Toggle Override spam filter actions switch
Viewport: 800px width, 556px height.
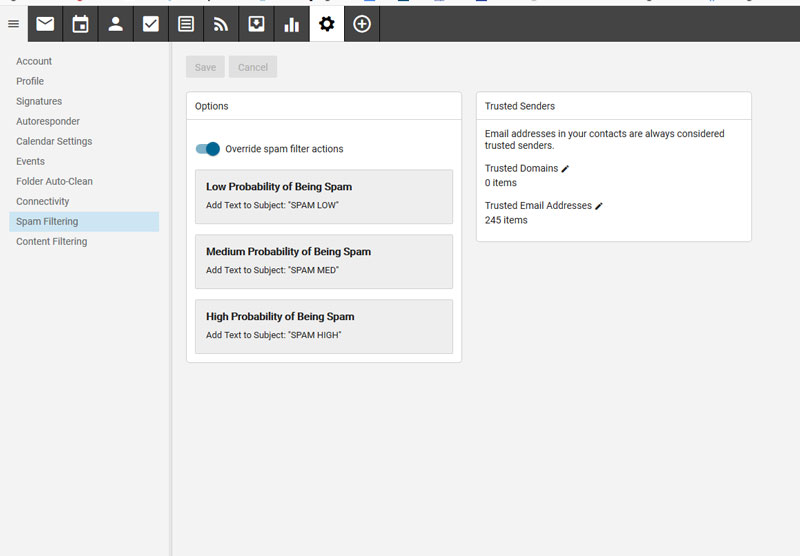[208, 149]
